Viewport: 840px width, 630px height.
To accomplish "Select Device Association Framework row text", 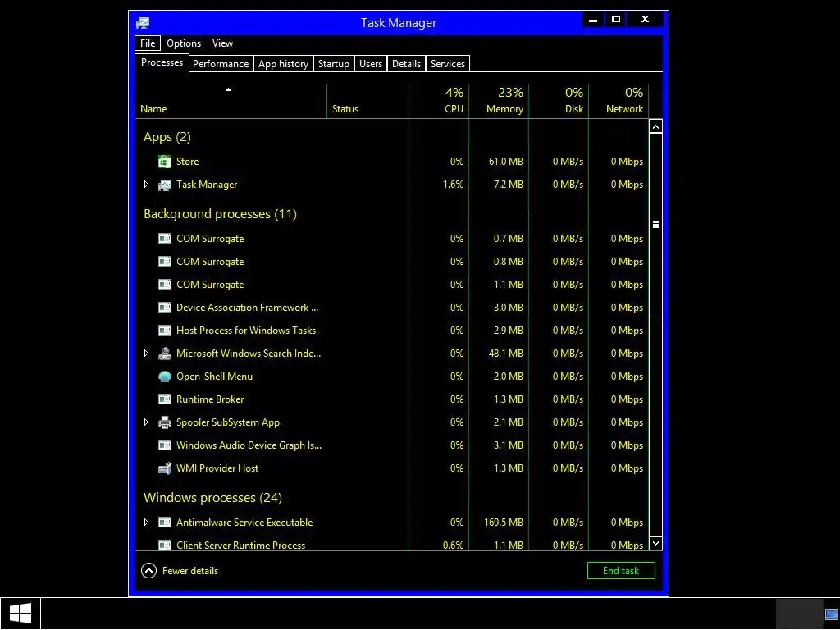I will pyautogui.click(x=248, y=308).
